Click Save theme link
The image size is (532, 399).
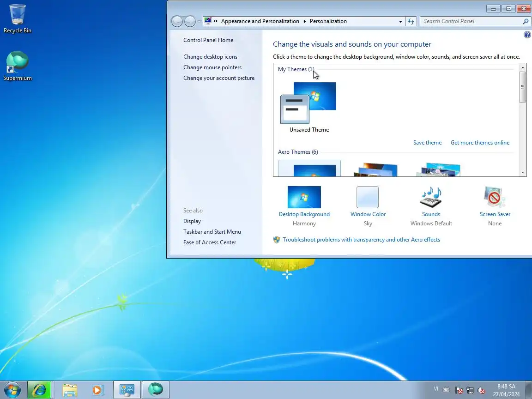tap(427, 143)
